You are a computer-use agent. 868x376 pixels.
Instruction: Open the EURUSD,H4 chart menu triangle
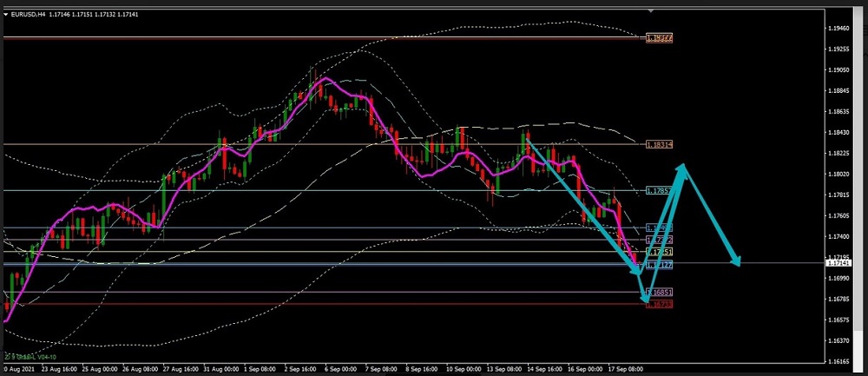point(5,14)
